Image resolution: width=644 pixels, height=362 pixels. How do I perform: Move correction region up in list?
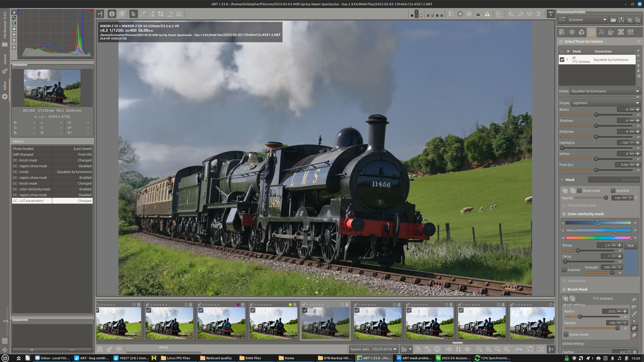pyautogui.click(x=638, y=66)
